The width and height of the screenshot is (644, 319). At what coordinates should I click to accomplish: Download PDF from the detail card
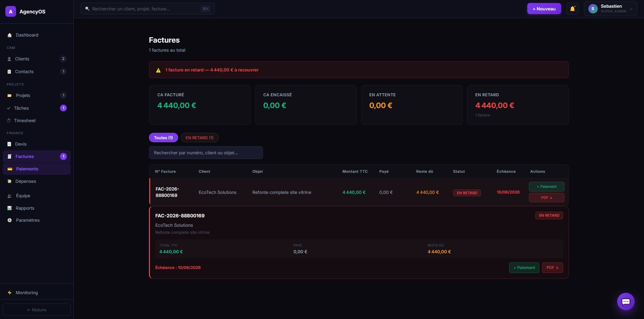pyautogui.click(x=552, y=268)
